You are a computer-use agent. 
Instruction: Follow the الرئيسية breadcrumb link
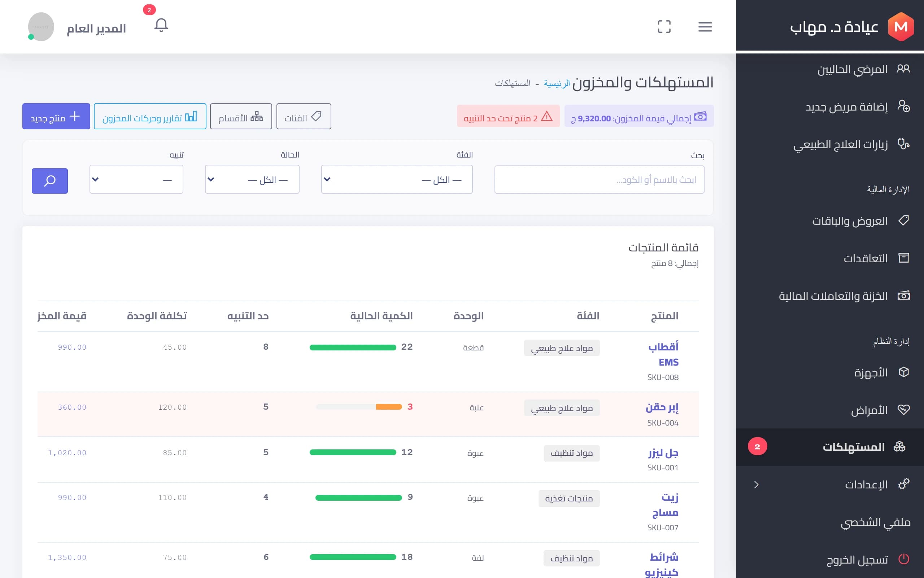pos(557,83)
